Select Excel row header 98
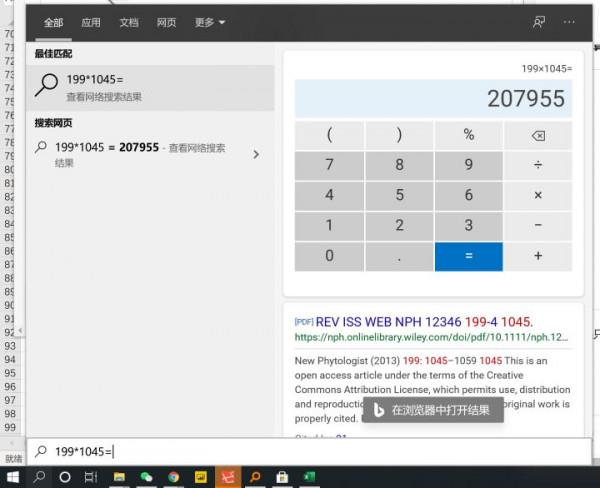This screenshot has width=600, height=488. click(10, 414)
